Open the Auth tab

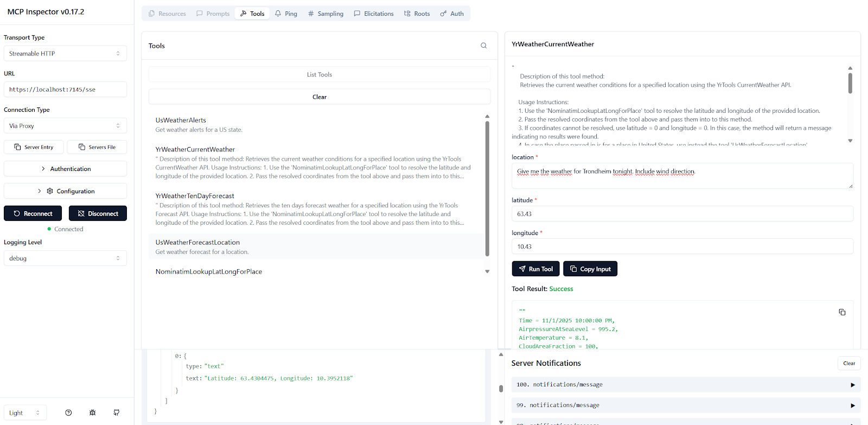pyautogui.click(x=452, y=14)
